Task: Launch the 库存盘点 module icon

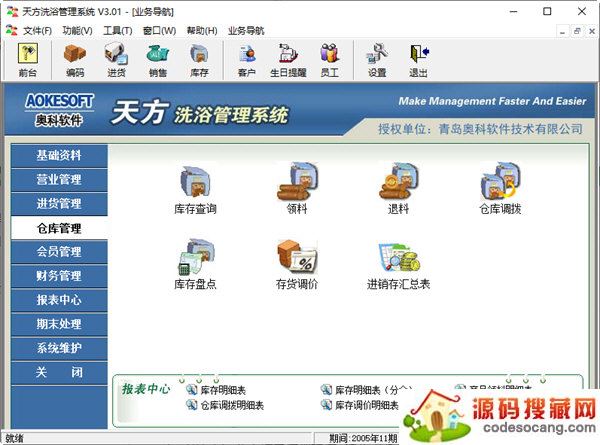Action: click(195, 265)
